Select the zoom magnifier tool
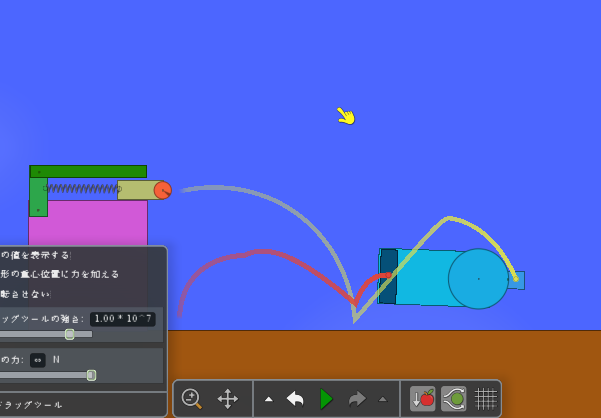The image size is (601, 418). click(192, 398)
